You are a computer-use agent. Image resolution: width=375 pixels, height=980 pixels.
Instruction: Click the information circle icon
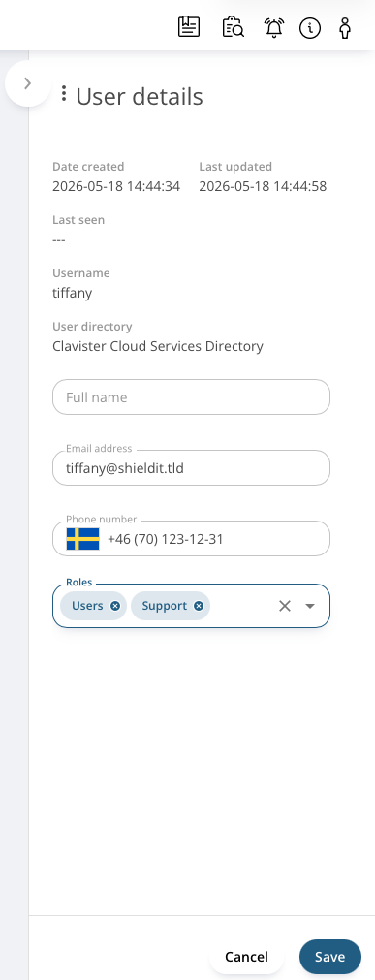[310, 28]
